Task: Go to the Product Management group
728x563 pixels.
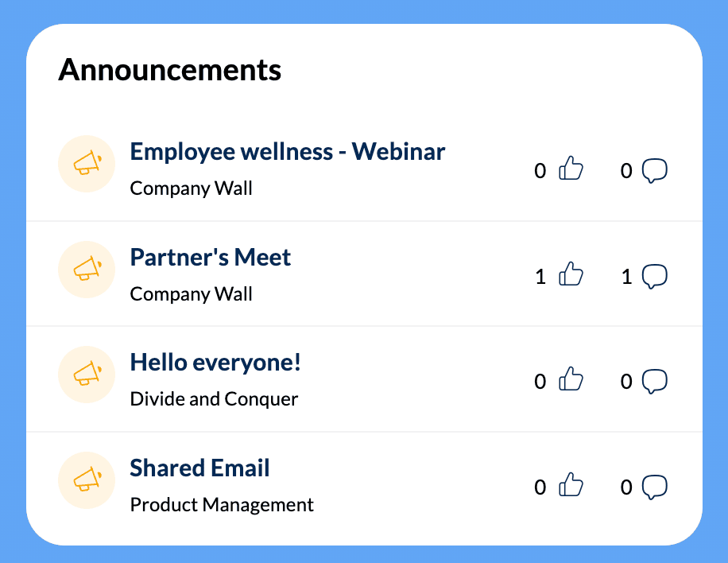Action: [x=222, y=504]
